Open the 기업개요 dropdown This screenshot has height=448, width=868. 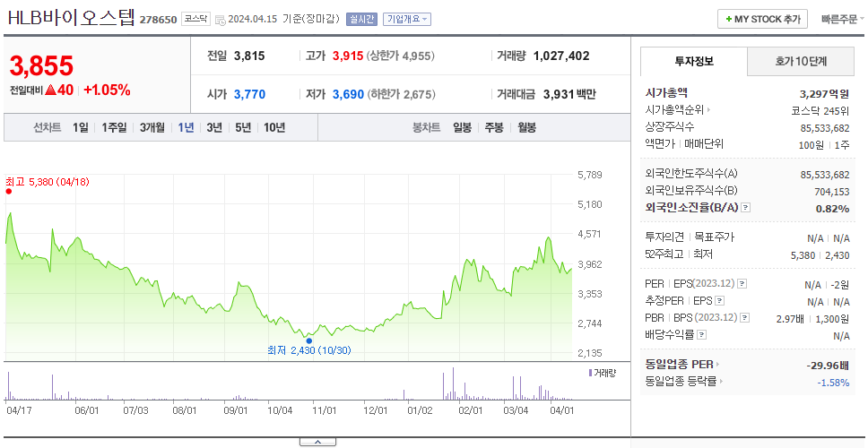tap(407, 20)
